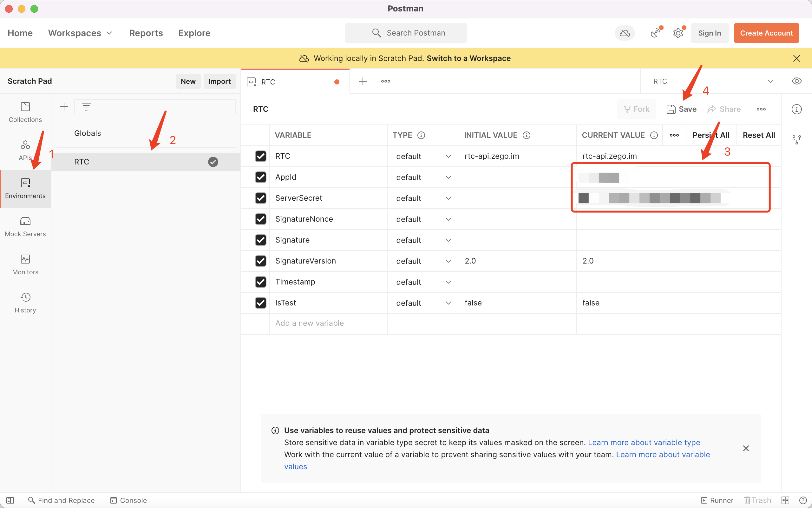The width and height of the screenshot is (812, 508).
Task: Dismiss the variables tip info box
Action: pyautogui.click(x=746, y=448)
